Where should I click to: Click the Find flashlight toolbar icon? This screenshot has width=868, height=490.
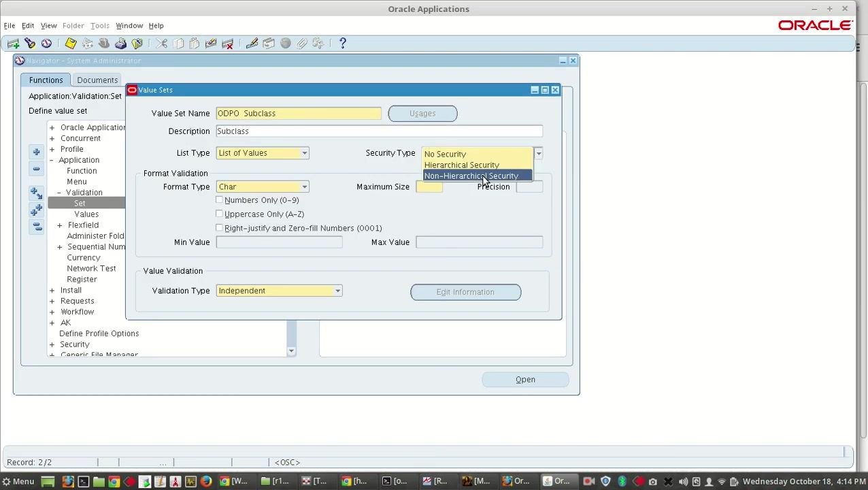30,44
